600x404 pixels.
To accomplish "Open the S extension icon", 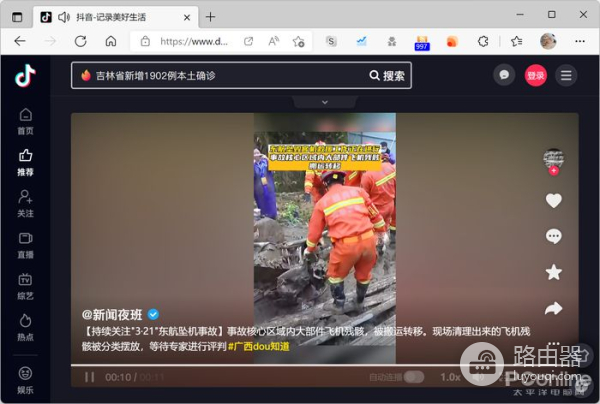I will pos(331,41).
